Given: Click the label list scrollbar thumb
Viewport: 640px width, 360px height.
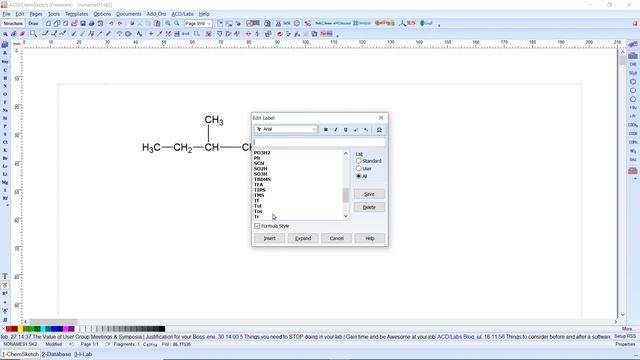Looking at the screenshot, I should [346, 195].
